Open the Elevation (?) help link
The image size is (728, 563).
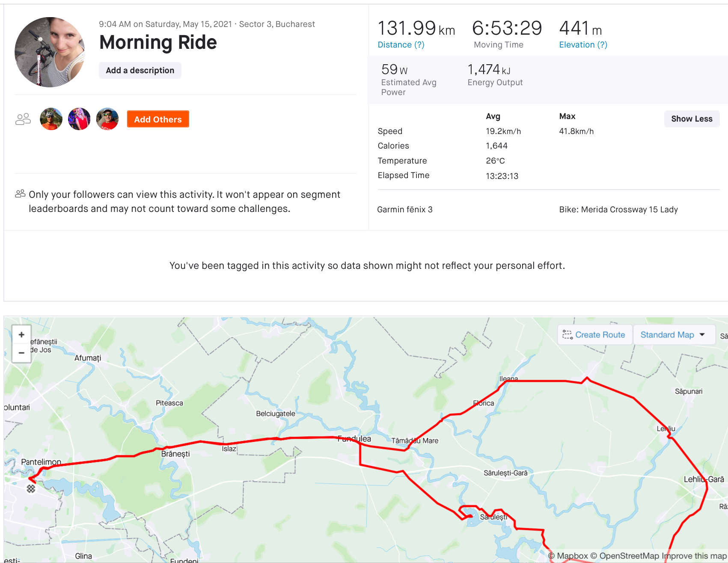coord(583,45)
